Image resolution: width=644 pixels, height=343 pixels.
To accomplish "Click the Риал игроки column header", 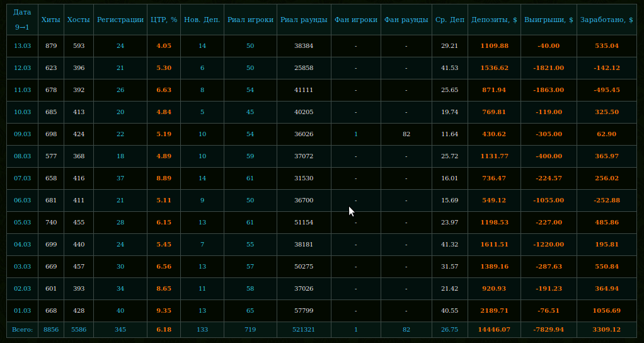I will pos(250,20).
